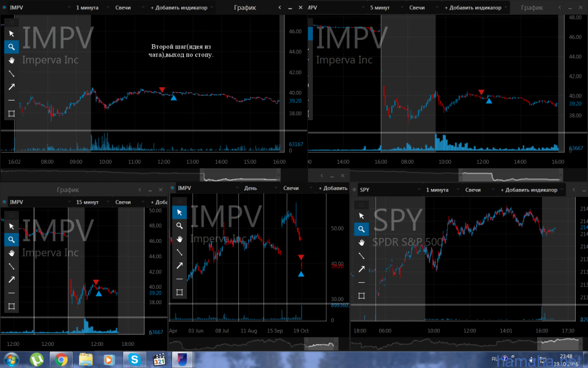Pick the trend line tool in SPY chart
Image resolution: width=588 pixels, height=368 pixels.
pos(361,256)
